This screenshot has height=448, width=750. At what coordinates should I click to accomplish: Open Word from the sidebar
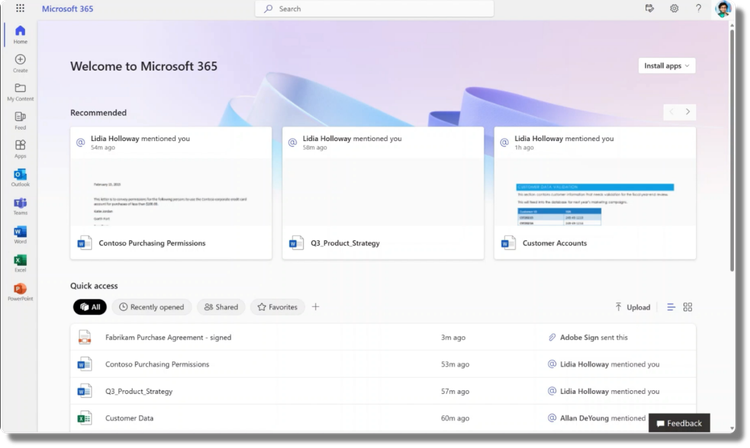[x=20, y=235]
